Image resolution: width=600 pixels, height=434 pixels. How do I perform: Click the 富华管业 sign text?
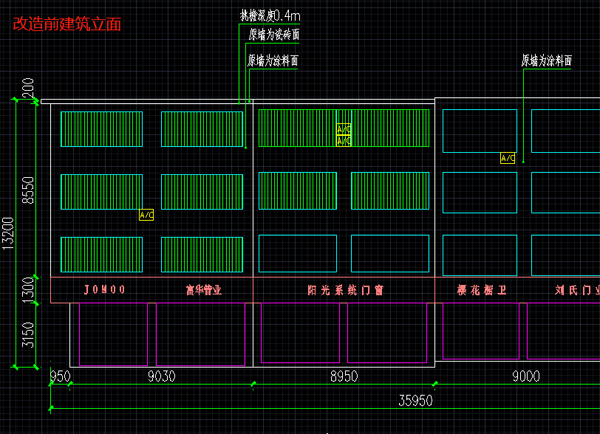pos(203,290)
